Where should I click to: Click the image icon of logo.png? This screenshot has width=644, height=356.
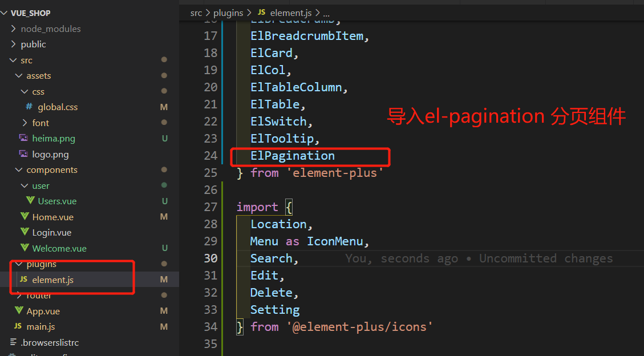[23, 153]
